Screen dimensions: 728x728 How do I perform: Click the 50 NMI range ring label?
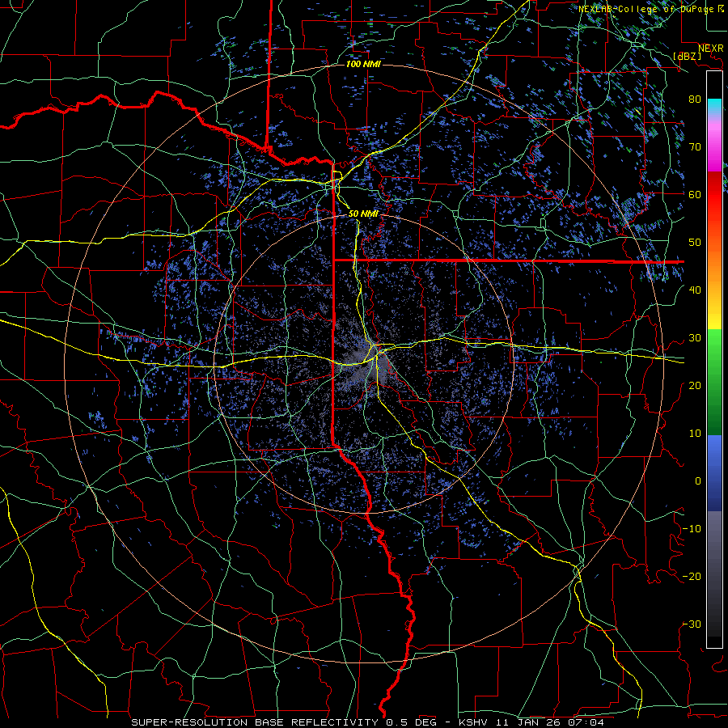coord(363,214)
